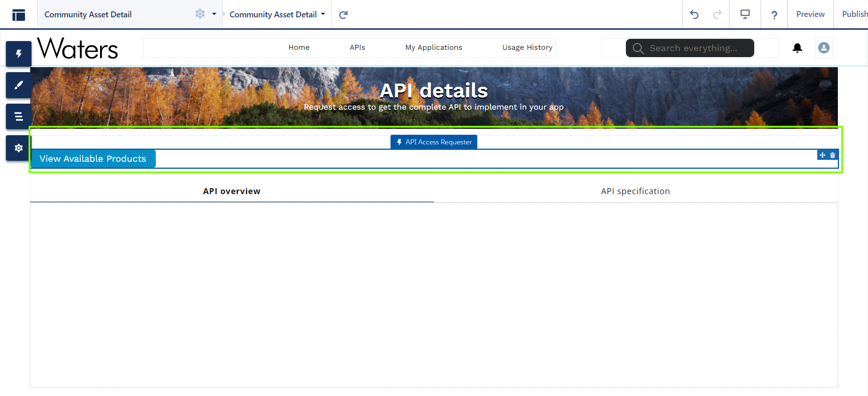Click the notifications bell icon
The height and width of the screenshot is (396, 868).
pyautogui.click(x=797, y=48)
